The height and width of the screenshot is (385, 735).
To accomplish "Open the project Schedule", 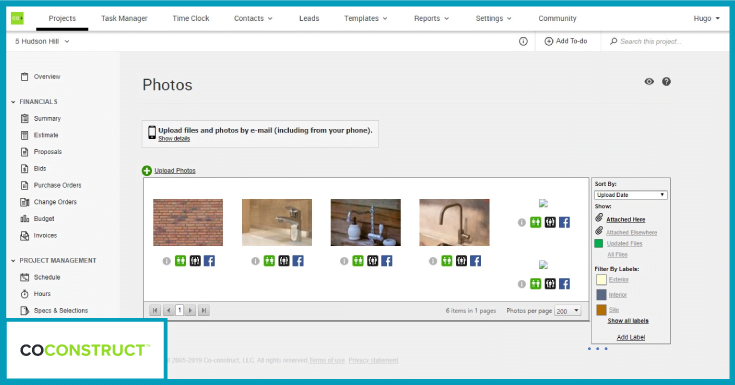I will pyautogui.click(x=40, y=277).
